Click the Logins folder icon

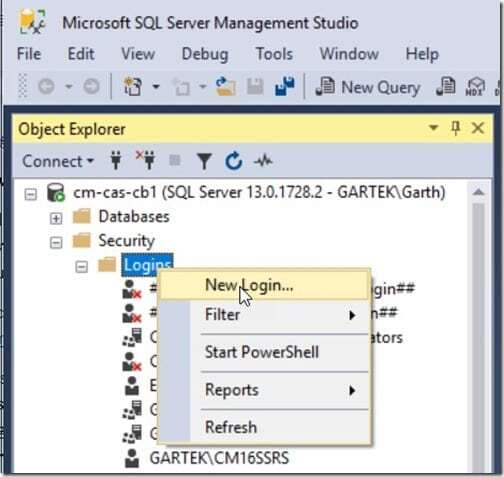[x=107, y=265]
